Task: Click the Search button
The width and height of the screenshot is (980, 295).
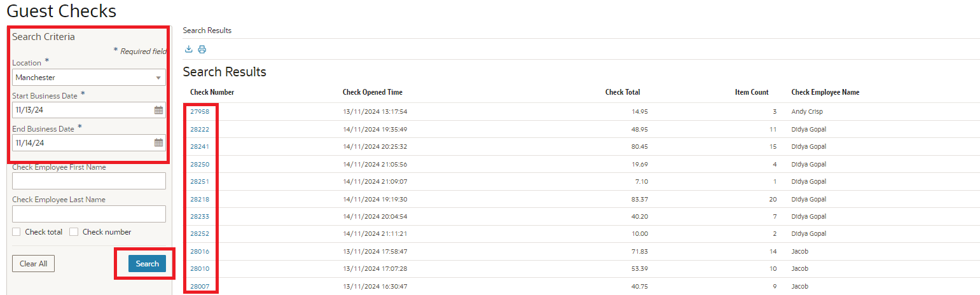Action: coord(147,264)
